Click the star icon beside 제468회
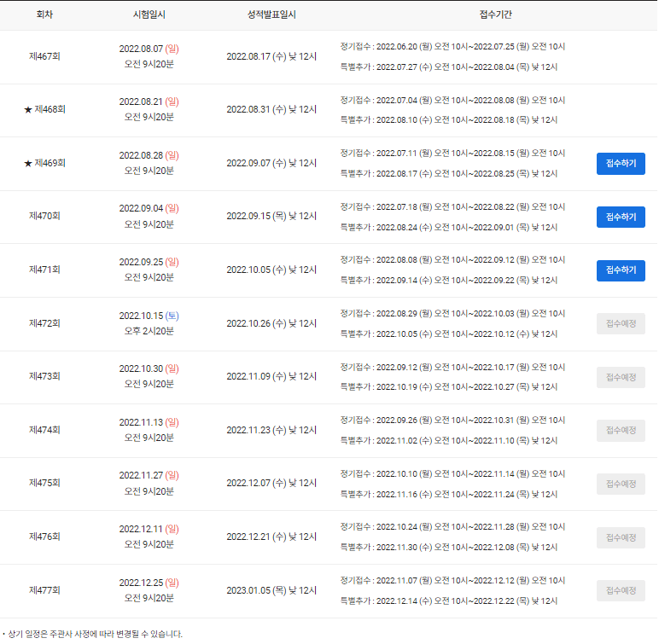This screenshot has width=659, height=644. point(28,110)
